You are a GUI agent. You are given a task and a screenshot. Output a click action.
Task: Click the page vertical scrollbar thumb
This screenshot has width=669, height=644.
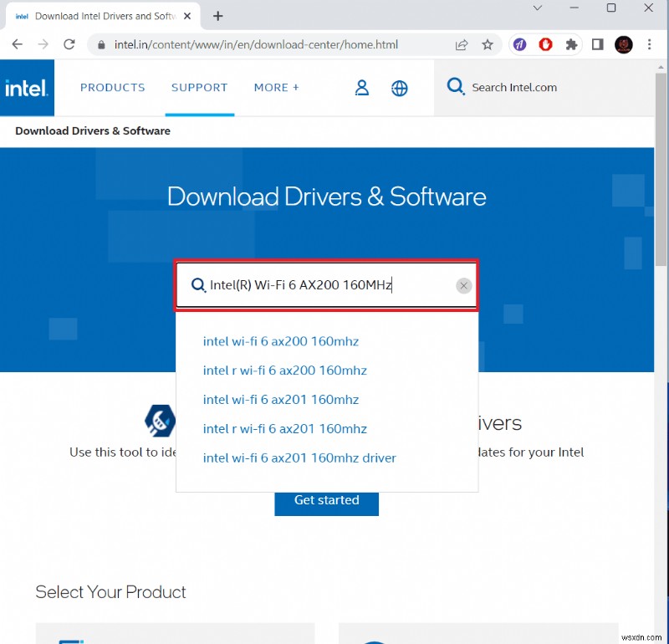661,169
